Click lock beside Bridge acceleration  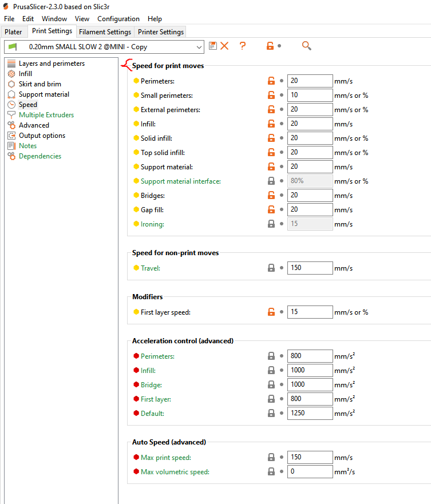click(x=271, y=385)
